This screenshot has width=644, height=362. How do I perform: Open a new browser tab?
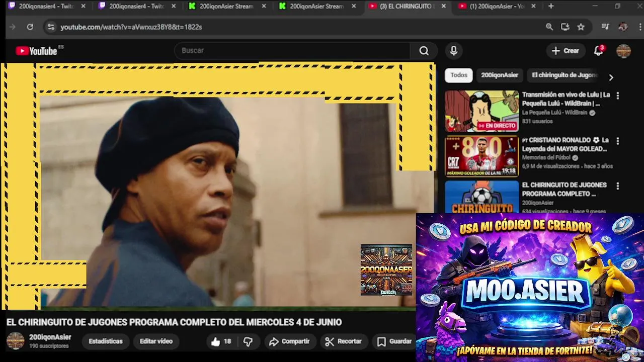(x=551, y=6)
